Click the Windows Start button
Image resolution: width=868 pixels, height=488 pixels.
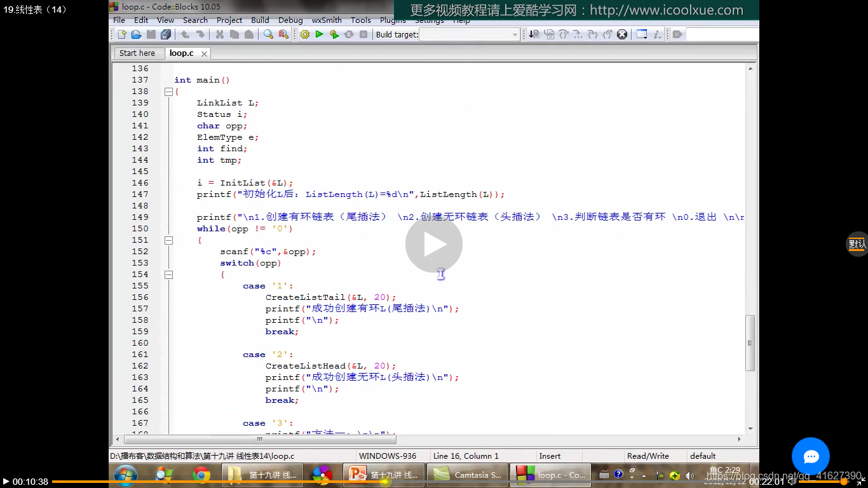click(125, 474)
